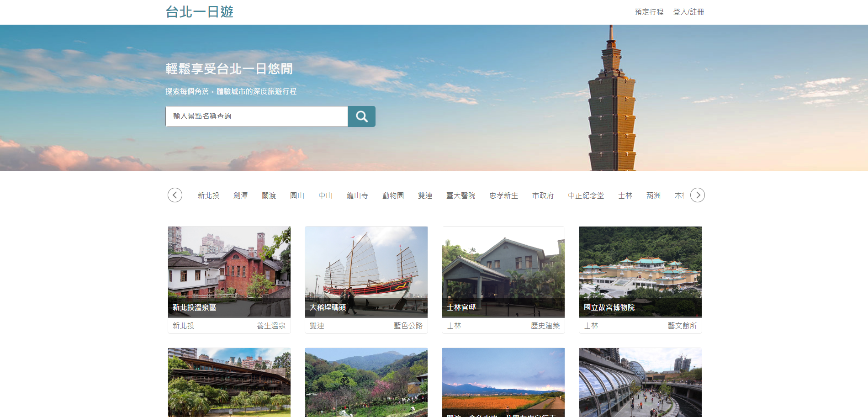The width and height of the screenshot is (868, 417).
Task: Select the 動物園 station tab
Action: click(x=393, y=195)
